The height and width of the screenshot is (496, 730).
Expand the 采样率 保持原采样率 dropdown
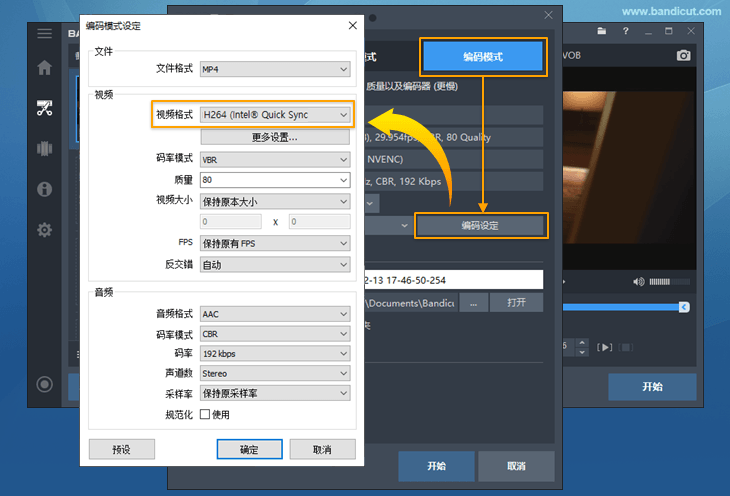[x=275, y=393]
